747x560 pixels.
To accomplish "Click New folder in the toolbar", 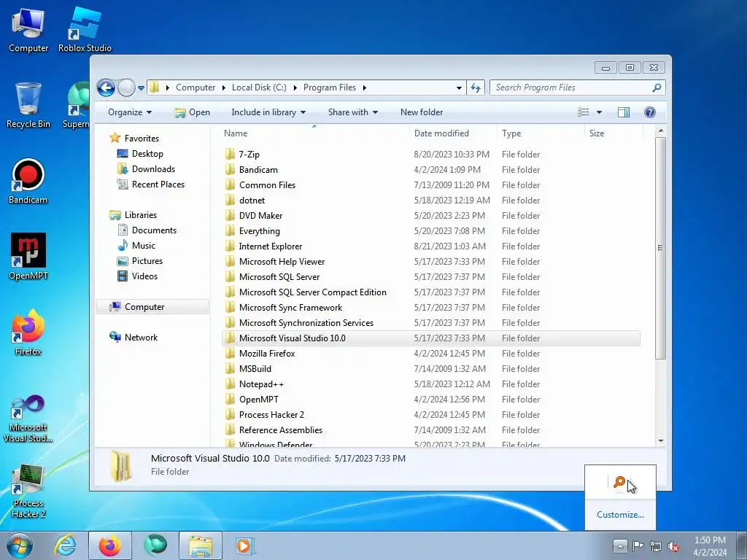I will 422,112.
